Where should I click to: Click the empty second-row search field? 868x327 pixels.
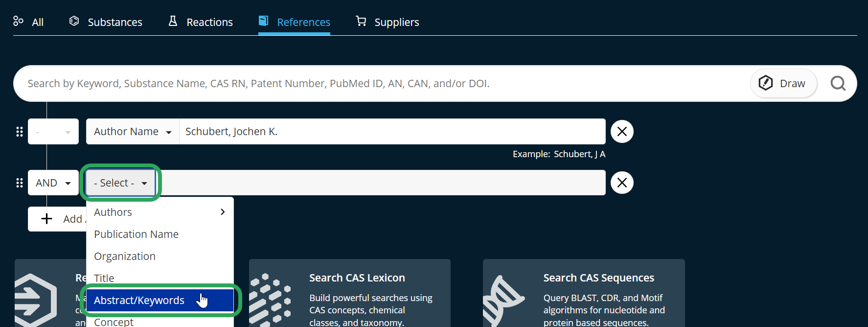click(381, 183)
